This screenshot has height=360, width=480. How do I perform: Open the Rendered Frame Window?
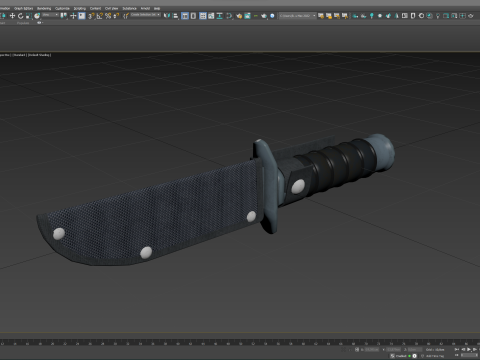[x=247, y=16]
